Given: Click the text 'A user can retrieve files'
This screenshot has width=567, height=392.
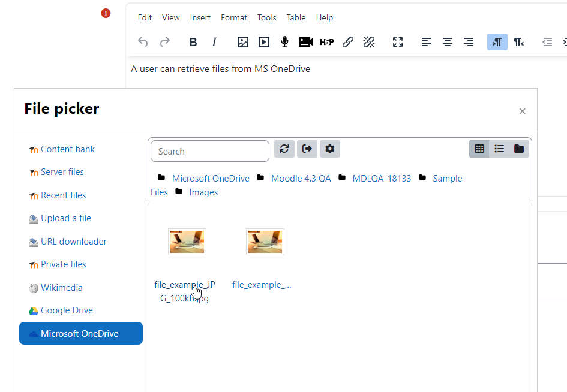Looking at the screenshot, I should pyautogui.click(x=180, y=69).
